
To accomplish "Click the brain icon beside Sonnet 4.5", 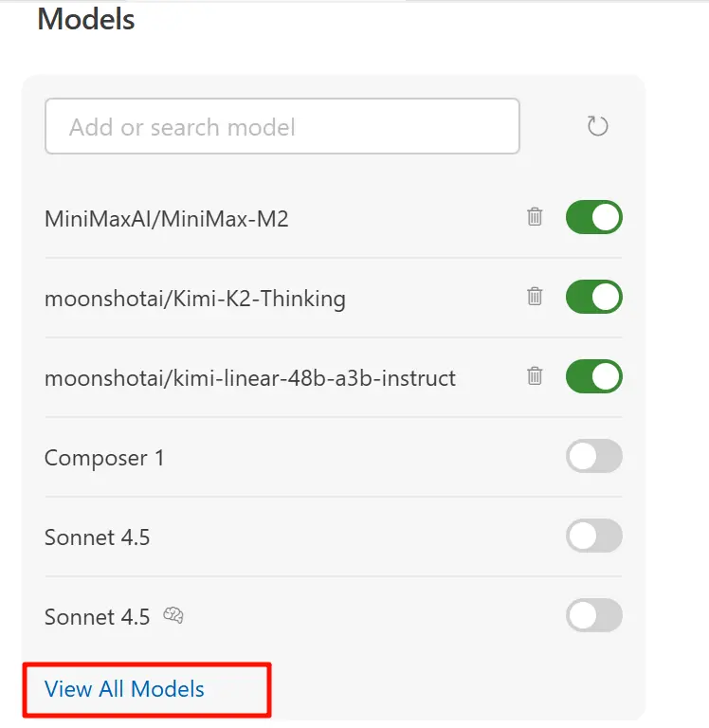I will click(173, 616).
